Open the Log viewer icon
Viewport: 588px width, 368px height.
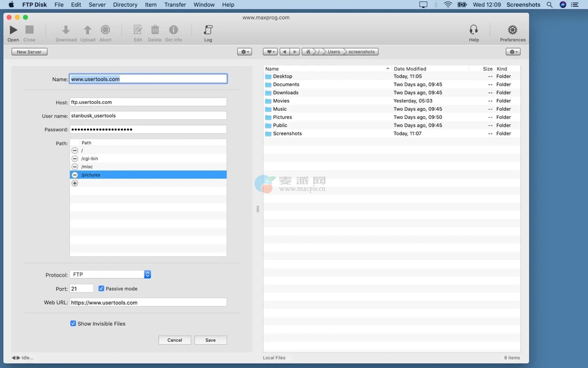point(208,30)
